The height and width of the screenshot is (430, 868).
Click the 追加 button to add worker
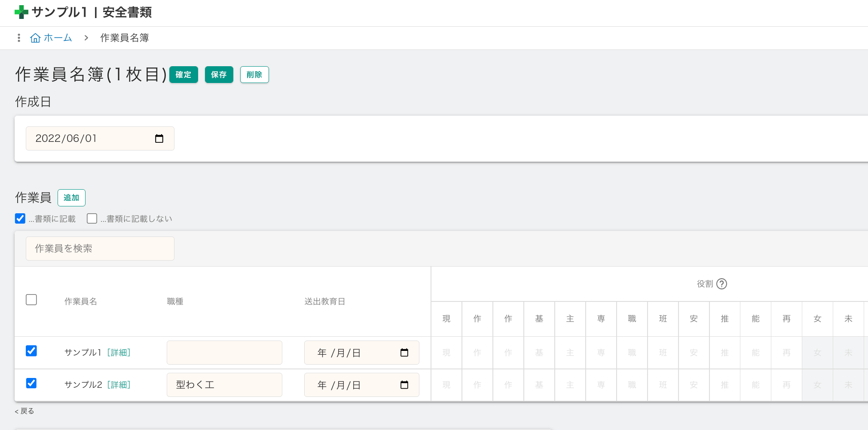tap(71, 198)
